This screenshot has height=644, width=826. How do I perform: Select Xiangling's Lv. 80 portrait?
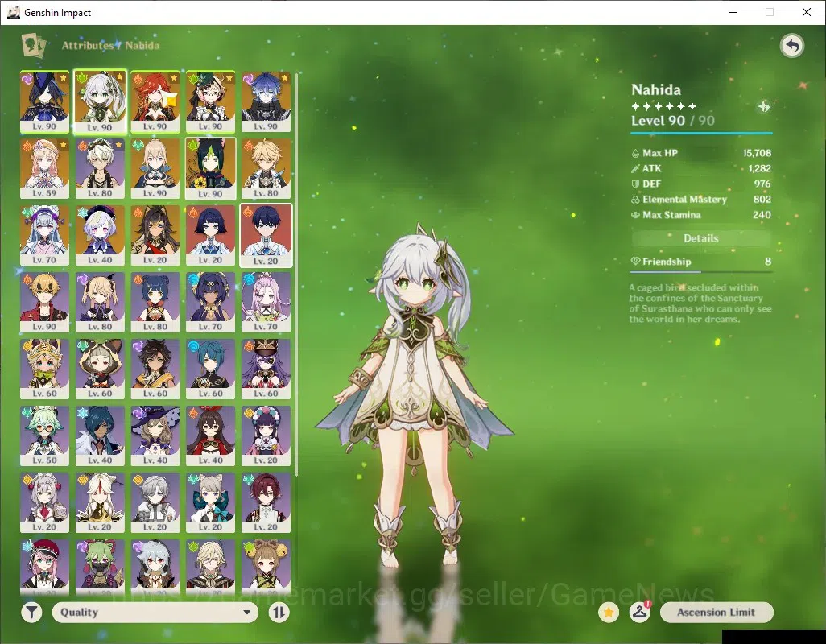[x=155, y=302]
